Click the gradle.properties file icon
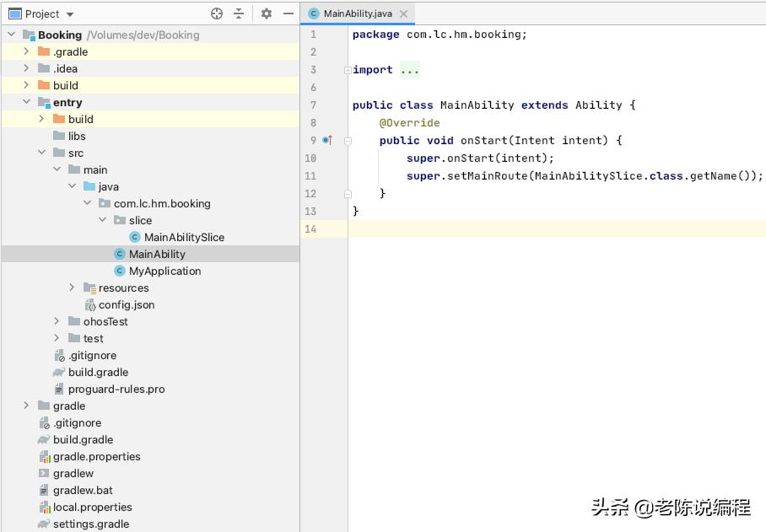The height and width of the screenshot is (532, 766). click(45, 457)
